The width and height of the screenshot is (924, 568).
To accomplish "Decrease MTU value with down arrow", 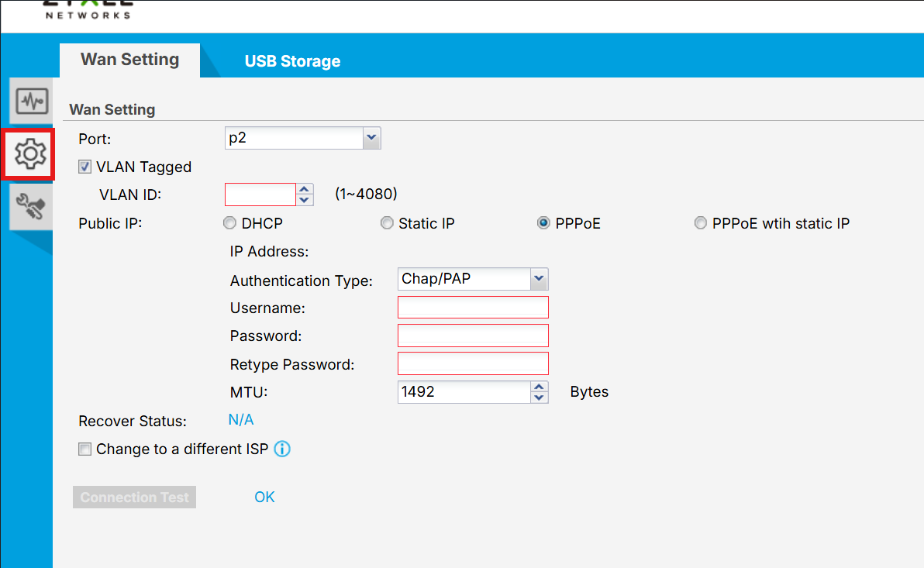I will 540,398.
